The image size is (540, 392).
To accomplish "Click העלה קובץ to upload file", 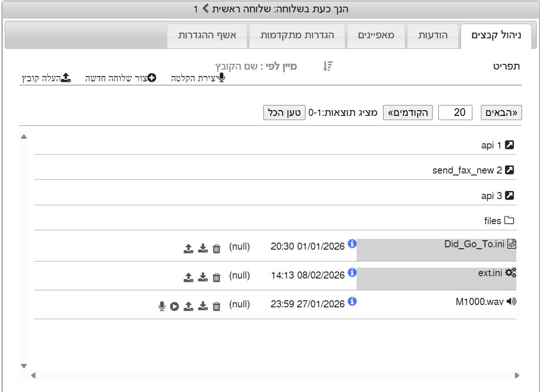I will [x=46, y=78].
